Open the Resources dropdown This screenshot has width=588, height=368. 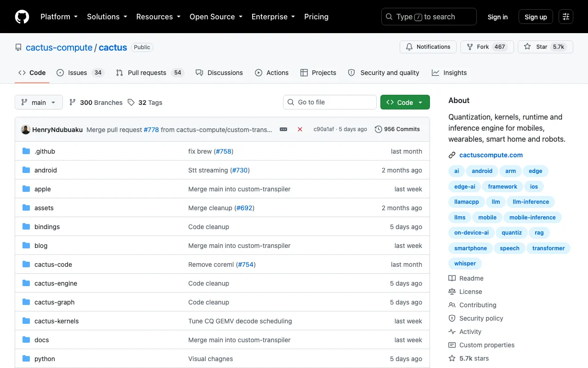[158, 17]
